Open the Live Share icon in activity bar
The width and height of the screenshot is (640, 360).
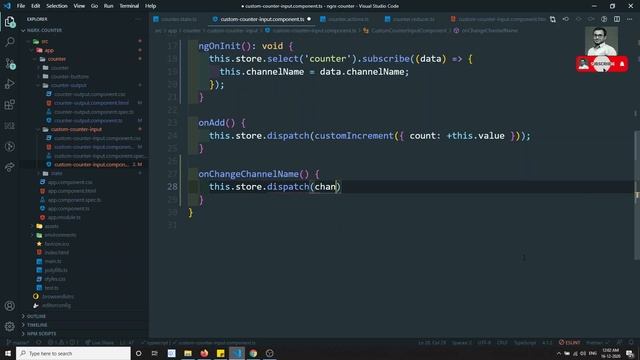pos(10,167)
